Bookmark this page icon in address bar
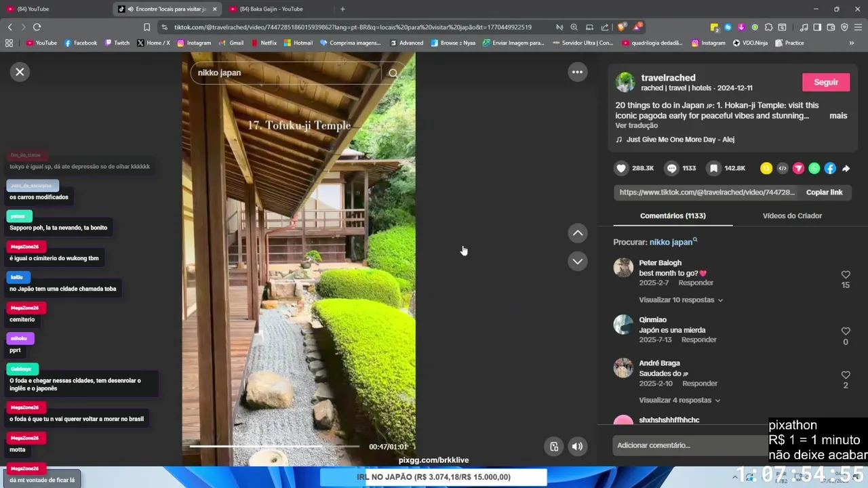This screenshot has width=868, height=488. pos(146,27)
